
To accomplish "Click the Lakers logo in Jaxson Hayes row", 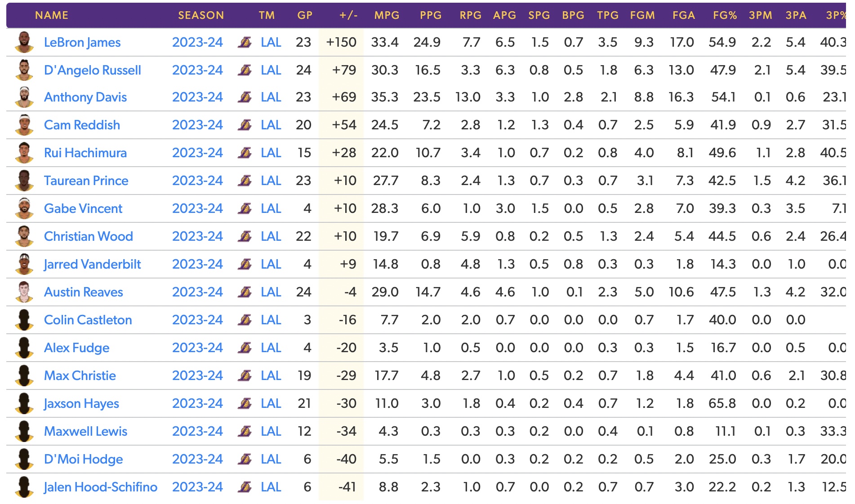I will point(245,403).
